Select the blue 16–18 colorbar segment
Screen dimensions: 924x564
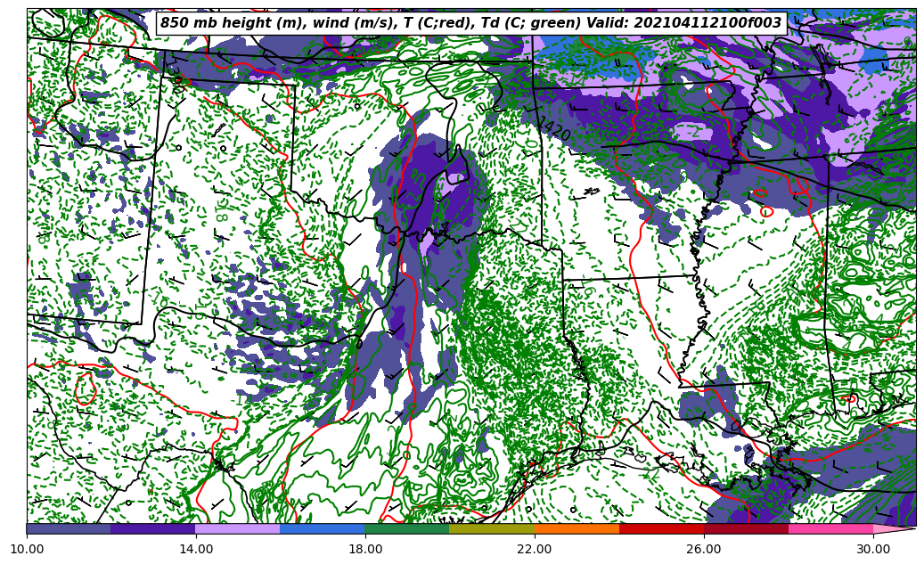(x=323, y=528)
